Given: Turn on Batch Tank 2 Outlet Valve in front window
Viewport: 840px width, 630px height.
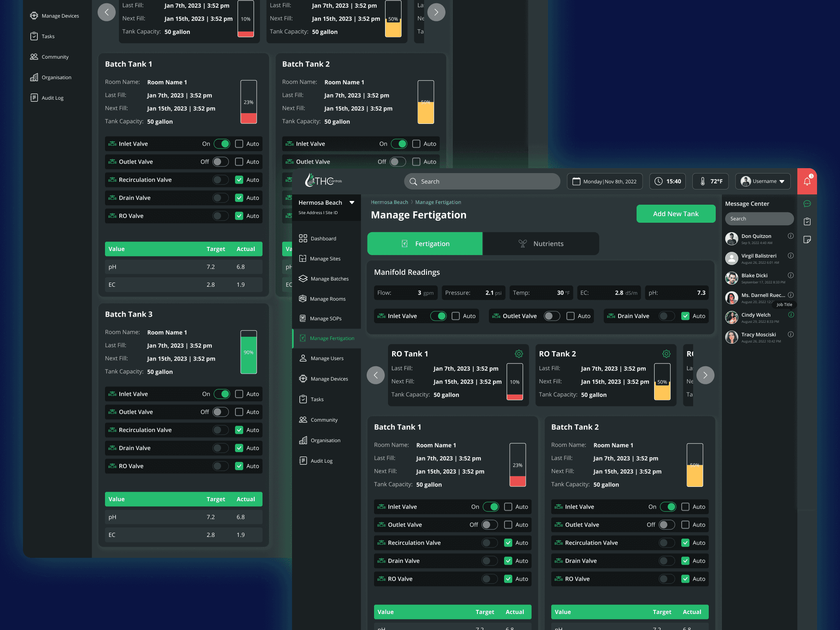Looking at the screenshot, I should point(667,525).
